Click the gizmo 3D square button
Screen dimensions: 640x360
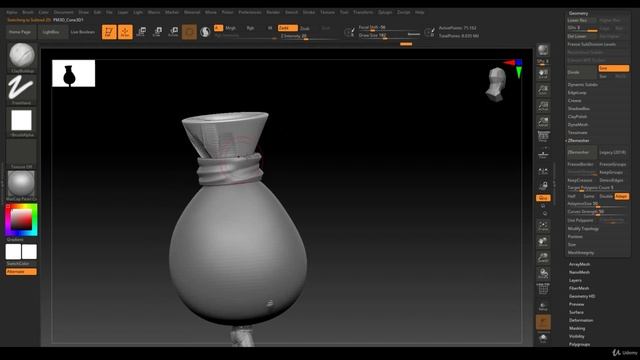[x=189, y=32]
